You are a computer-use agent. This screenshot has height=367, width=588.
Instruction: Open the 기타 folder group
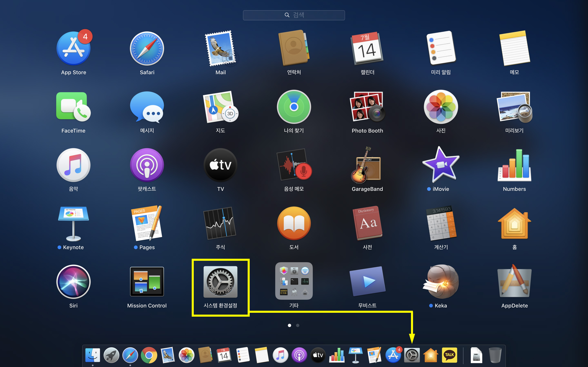(294, 281)
